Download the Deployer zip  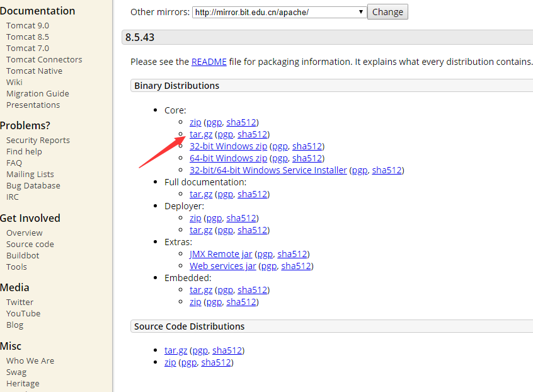[195, 218]
